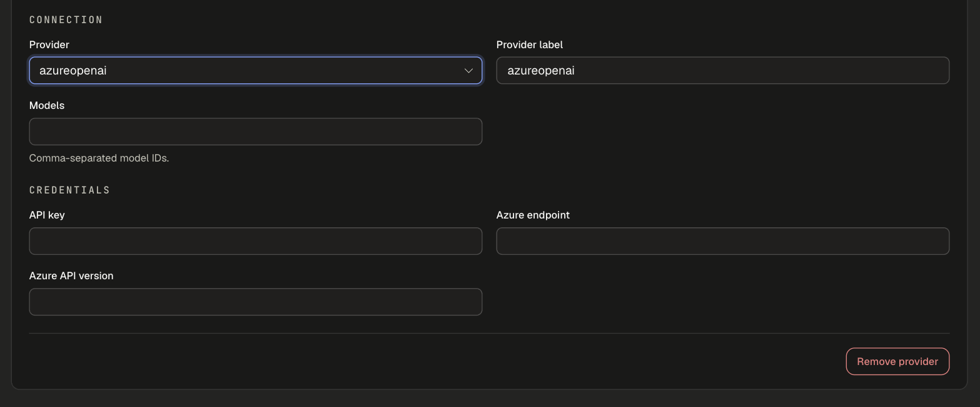Click the Remove provider button
This screenshot has width=980, height=407.
[897, 361]
